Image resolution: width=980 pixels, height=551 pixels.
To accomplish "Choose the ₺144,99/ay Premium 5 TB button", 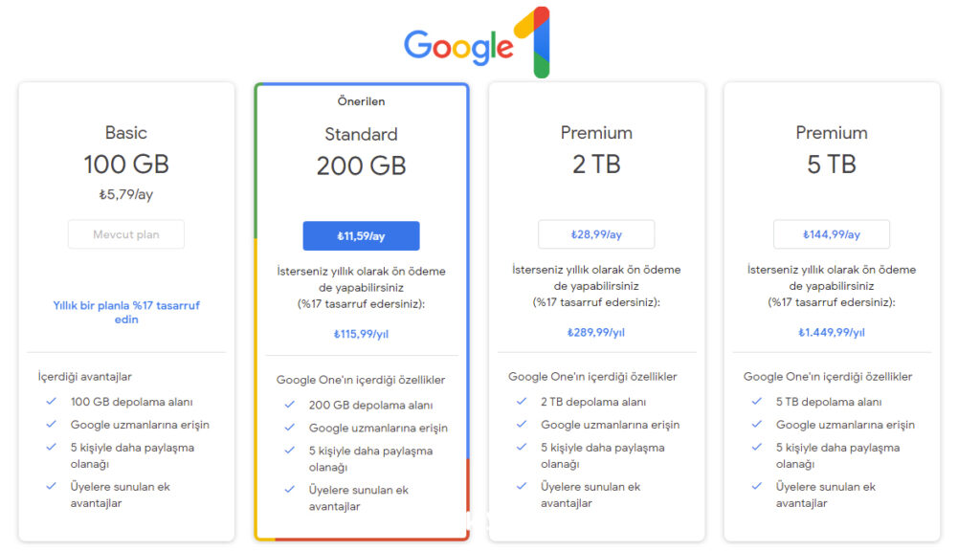I will click(x=832, y=234).
